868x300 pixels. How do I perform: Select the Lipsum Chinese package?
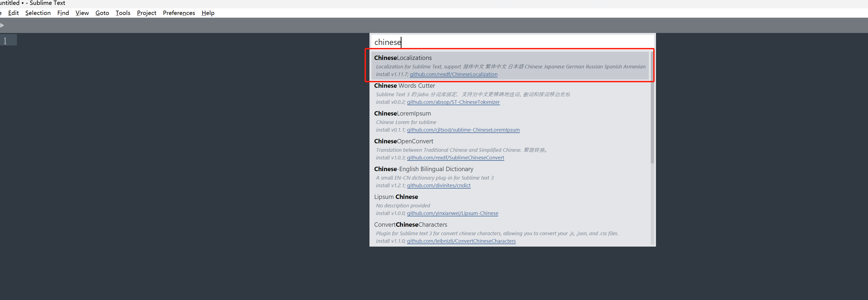click(510, 205)
